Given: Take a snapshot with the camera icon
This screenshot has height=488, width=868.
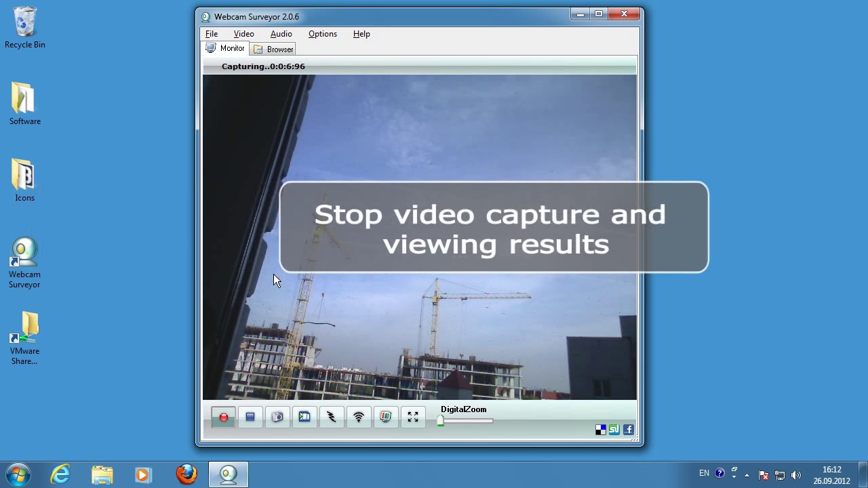Looking at the screenshot, I should (x=277, y=417).
